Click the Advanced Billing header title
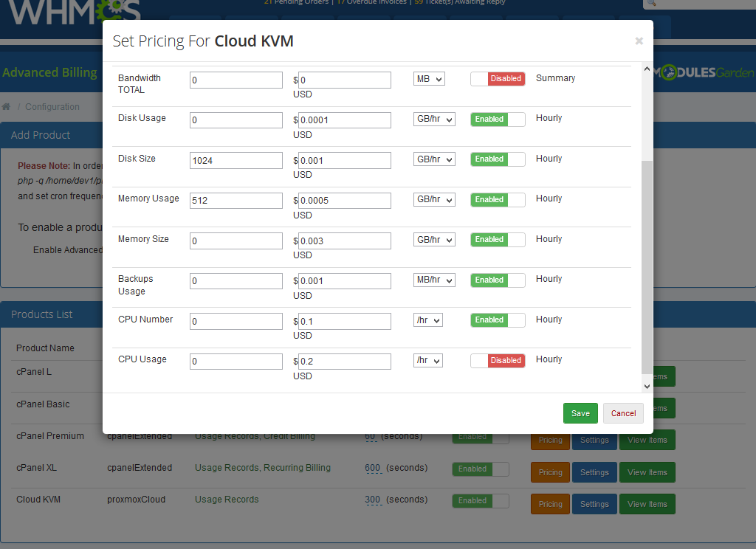Viewport: 756px width, 549px height. click(49, 73)
